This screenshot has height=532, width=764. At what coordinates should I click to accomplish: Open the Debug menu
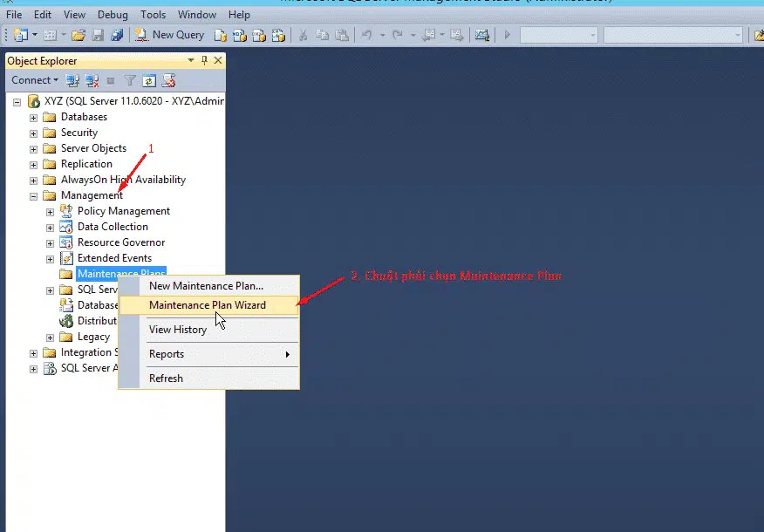(113, 15)
